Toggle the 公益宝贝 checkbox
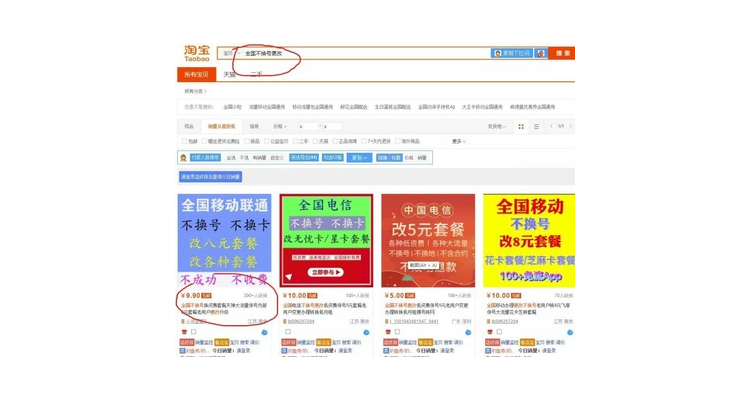 266,141
